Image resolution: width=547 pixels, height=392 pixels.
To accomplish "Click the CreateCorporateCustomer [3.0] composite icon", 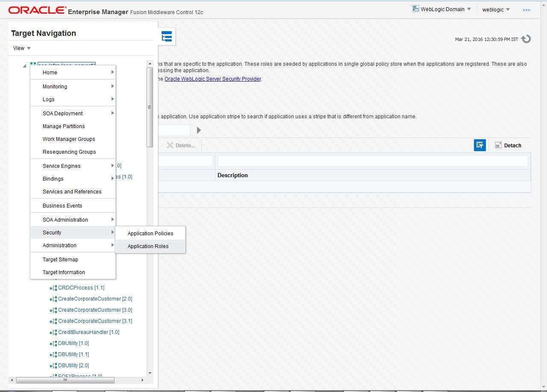I will click(x=53, y=310).
